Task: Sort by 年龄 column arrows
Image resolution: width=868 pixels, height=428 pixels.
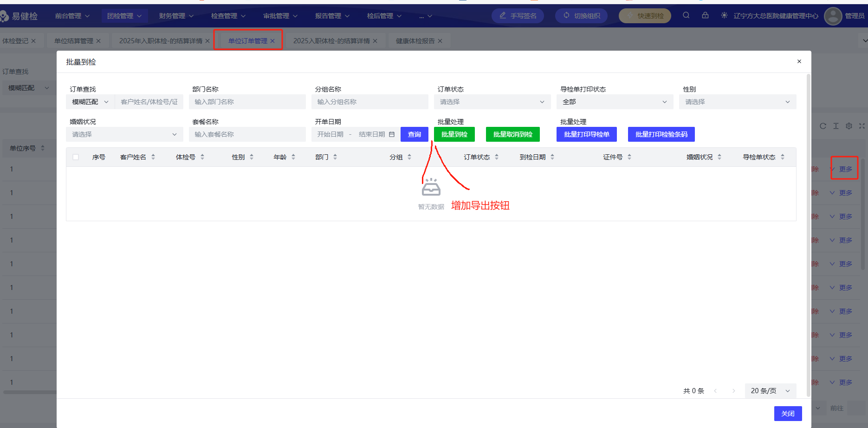Action: pyautogui.click(x=293, y=157)
